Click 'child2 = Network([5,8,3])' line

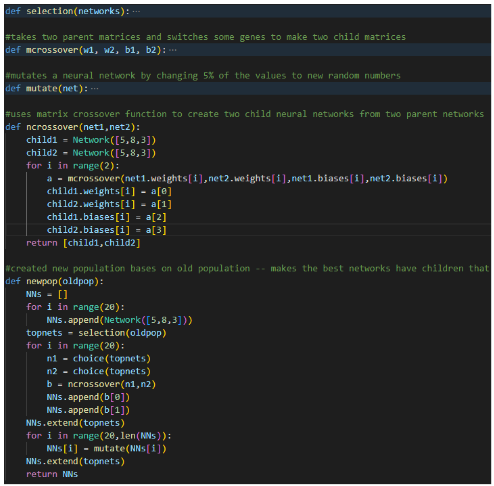pos(91,153)
